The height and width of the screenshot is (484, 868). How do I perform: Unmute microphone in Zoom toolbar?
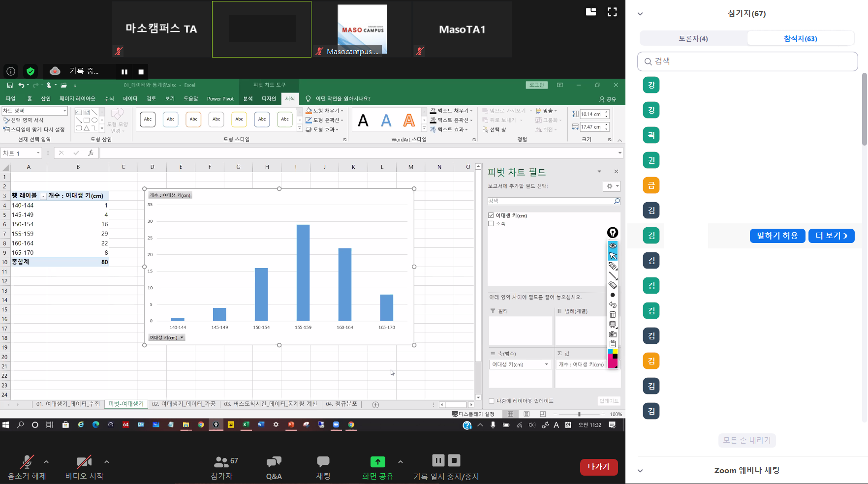27,462
